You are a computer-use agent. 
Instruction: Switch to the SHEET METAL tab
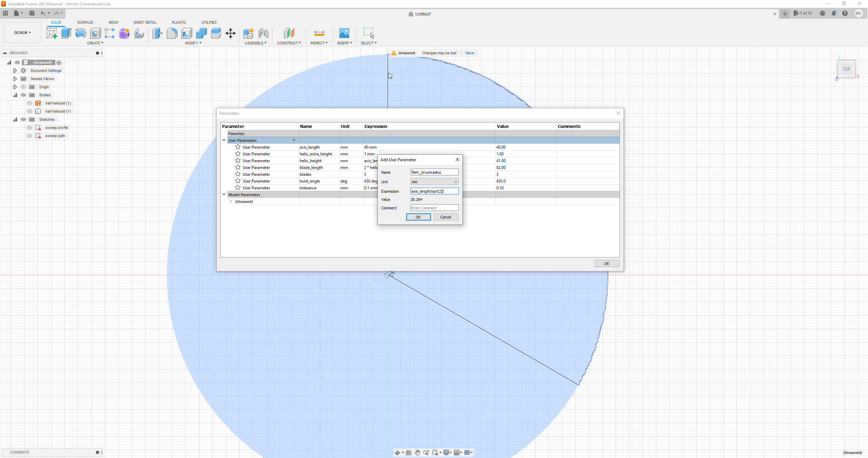click(x=145, y=22)
